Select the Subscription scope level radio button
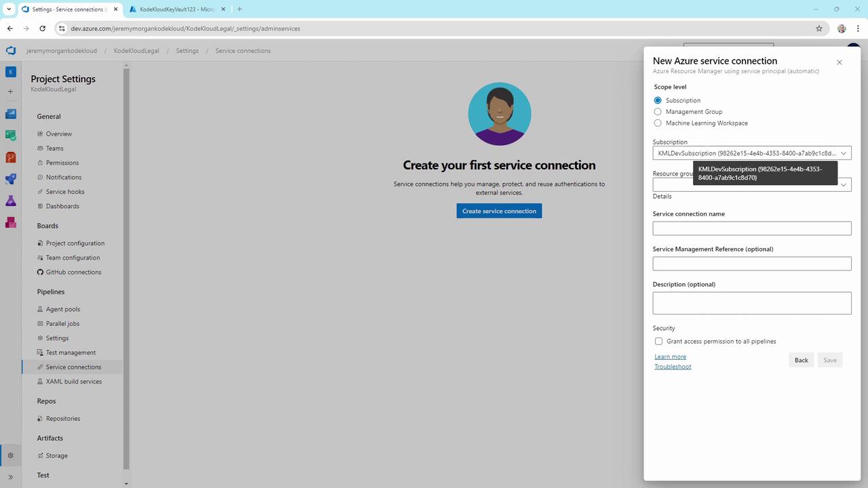 coord(658,100)
